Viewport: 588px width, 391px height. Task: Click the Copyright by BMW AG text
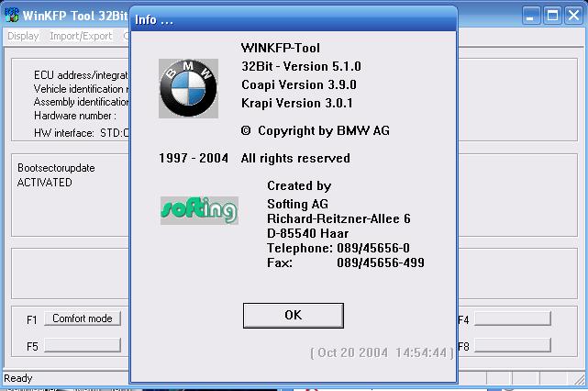point(315,130)
